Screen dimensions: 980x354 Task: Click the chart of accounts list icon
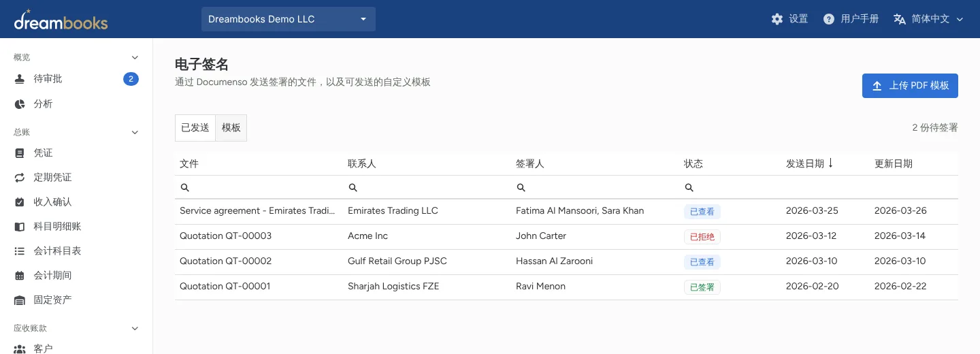20,251
